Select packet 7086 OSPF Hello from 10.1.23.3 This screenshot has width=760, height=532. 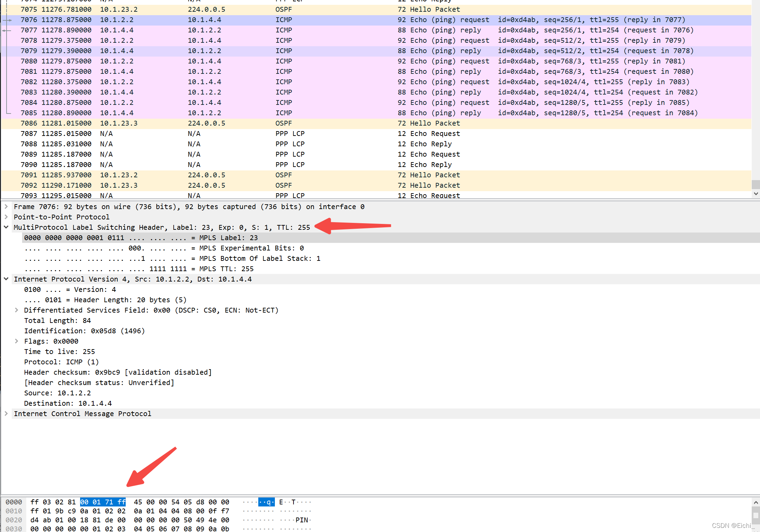point(376,124)
